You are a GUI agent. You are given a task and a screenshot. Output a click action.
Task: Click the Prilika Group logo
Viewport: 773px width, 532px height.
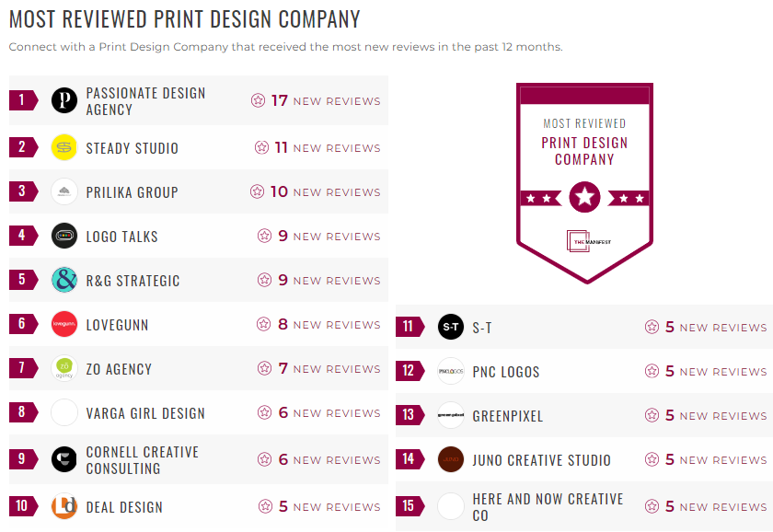pos(63,191)
